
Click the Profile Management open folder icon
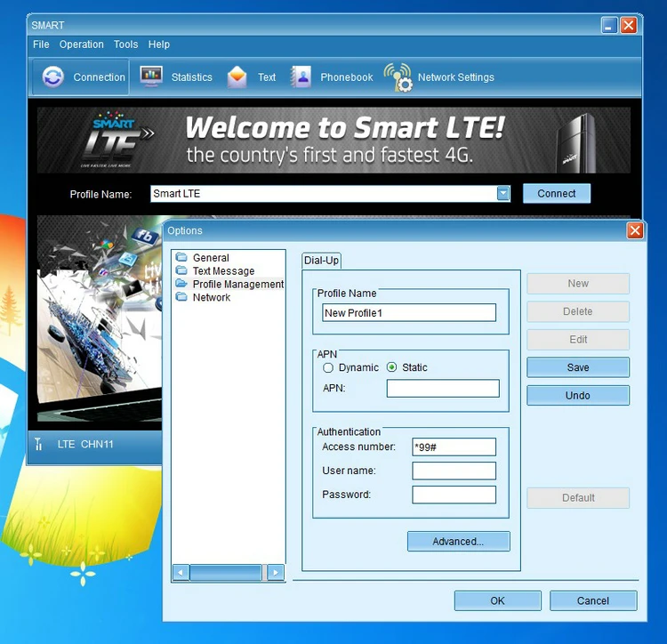pos(181,284)
